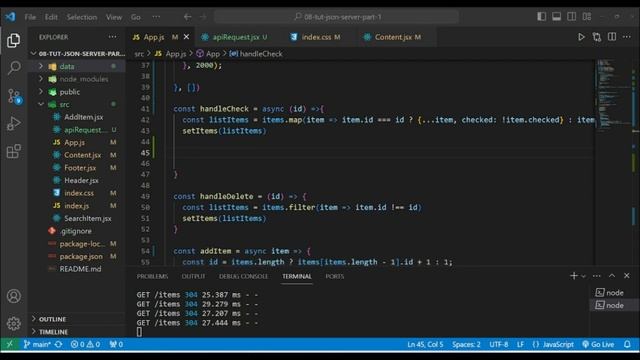This screenshot has width=640, height=360.
Task: Maximize the panel with the up chevron
Action: [x=612, y=276]
